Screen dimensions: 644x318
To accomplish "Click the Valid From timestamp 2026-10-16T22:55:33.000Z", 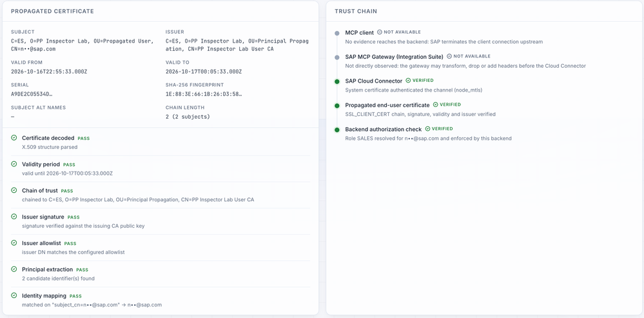I will pos(49,72).
